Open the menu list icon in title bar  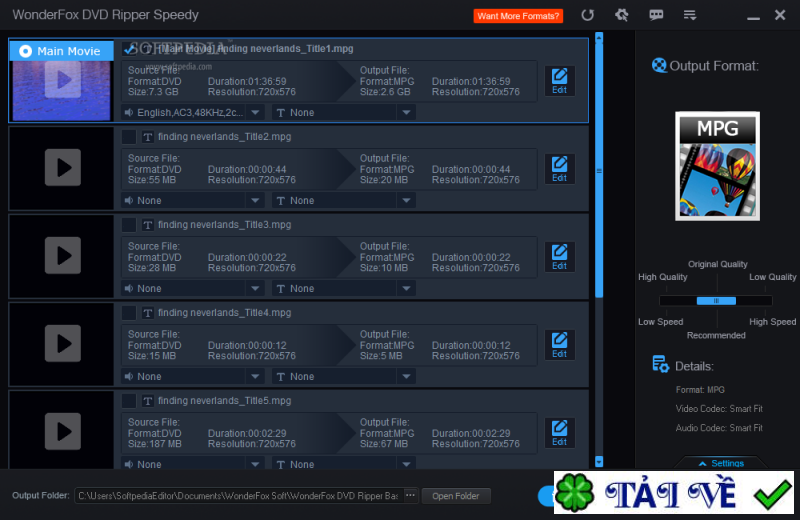click(x=690, y=15)
